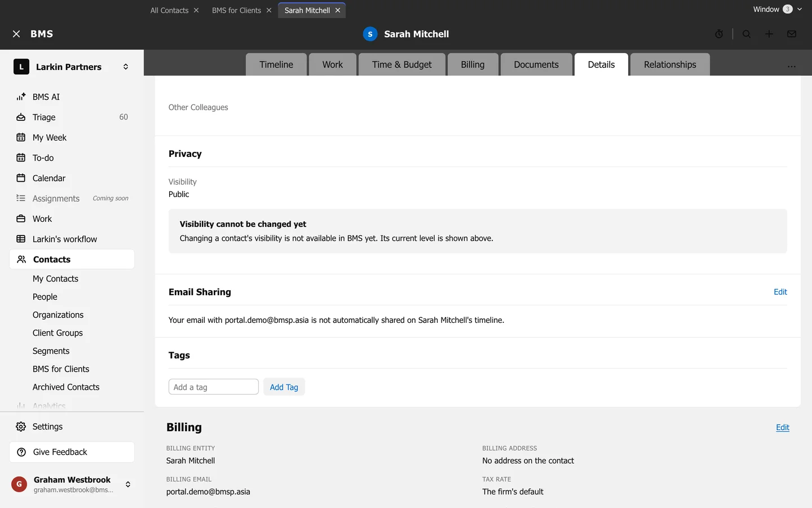Open Organizations in the sidebar
Image resolution: width=812 pixels, height=508 pixels.
tap(58, 315)
